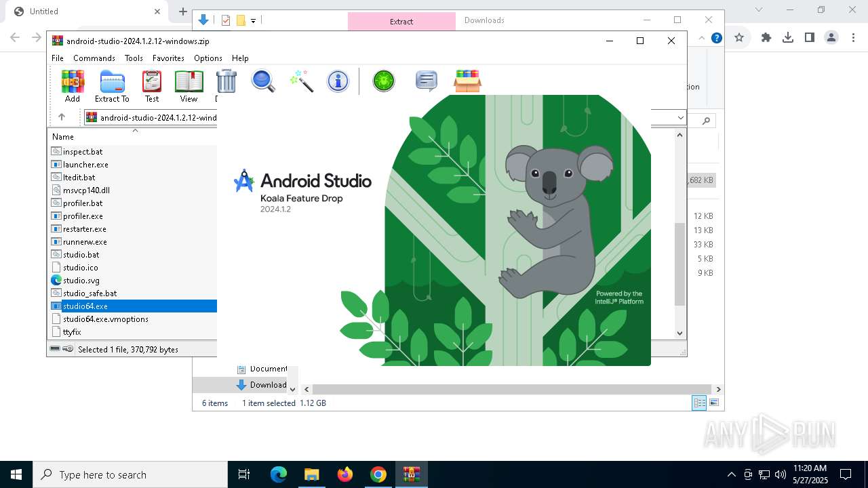The image size is (868, 488).
Task: Open a new Chrome tab
Action: (182, 12)
